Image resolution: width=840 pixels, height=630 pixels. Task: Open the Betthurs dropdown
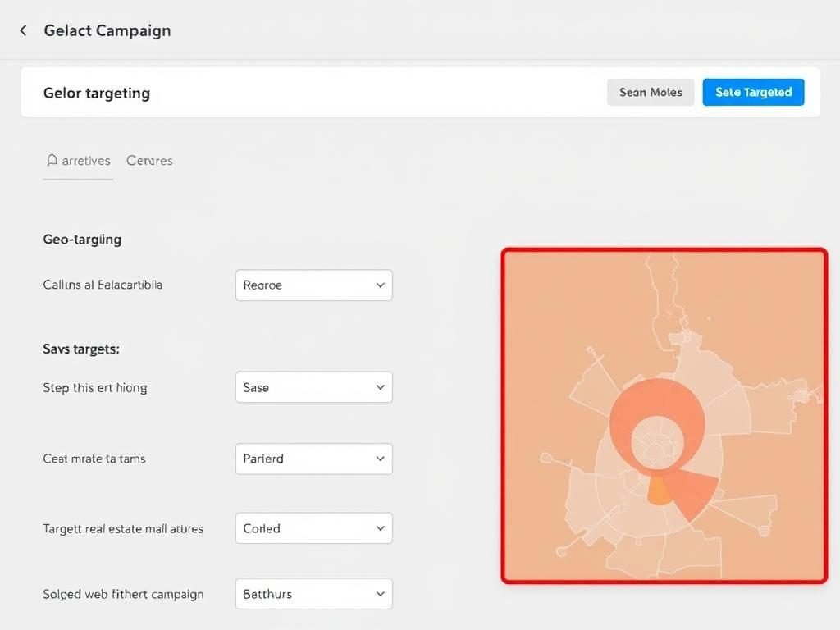coord(314,594)
